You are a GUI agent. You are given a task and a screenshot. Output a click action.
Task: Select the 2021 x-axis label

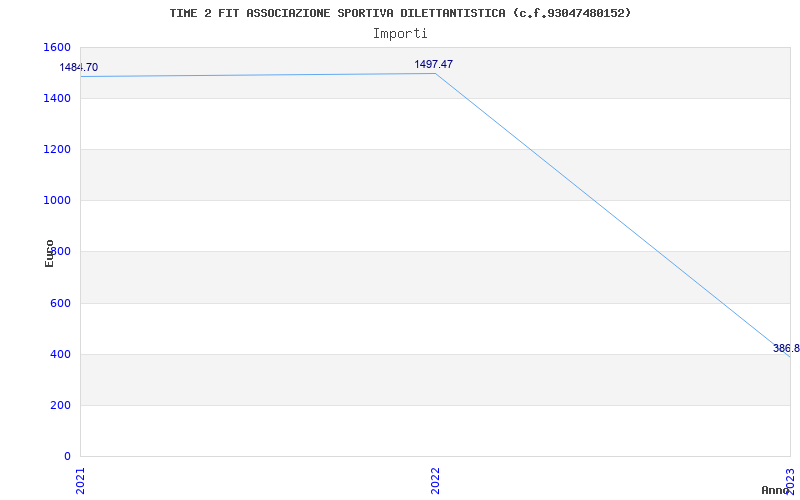[x=81, y=481]
